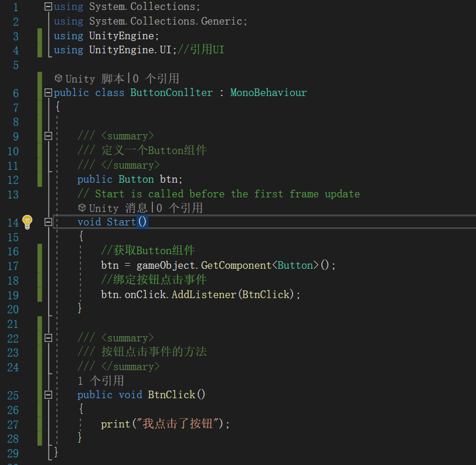Image resolution: width=476 pixels, height=465 pixels.
Task: Collapse the void Start method
Action: coord(48,222)
